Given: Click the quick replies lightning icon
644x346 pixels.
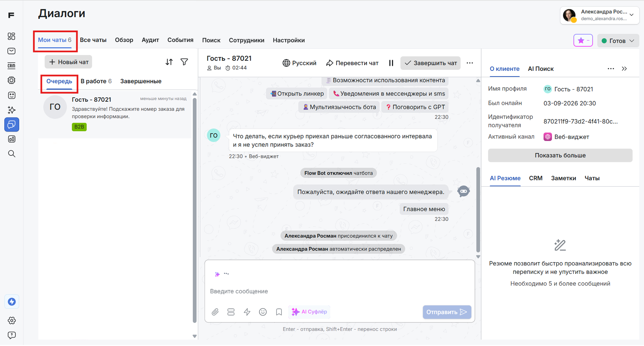Looking at the screenshot, I should click(x=247, y=312).
